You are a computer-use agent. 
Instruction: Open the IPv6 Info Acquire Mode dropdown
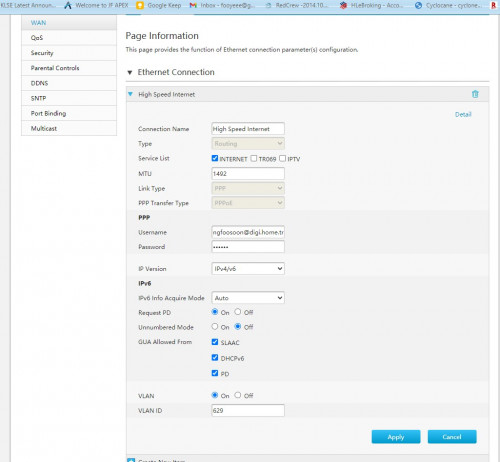248,298
